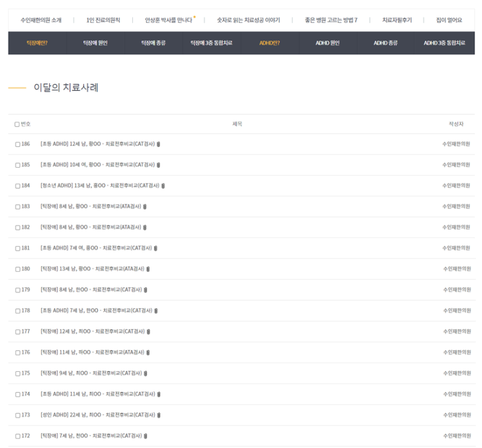Click attachment clip icon in row 183
Viewport: 482px width, 448px height.
pyautogui.click(x=145, y=206)
